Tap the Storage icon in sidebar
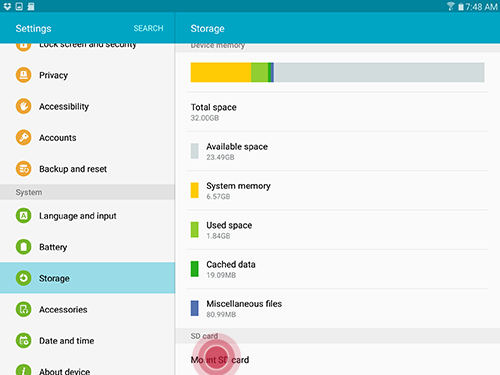Screen dimensions: 500x375 click(x=23, y=278)
